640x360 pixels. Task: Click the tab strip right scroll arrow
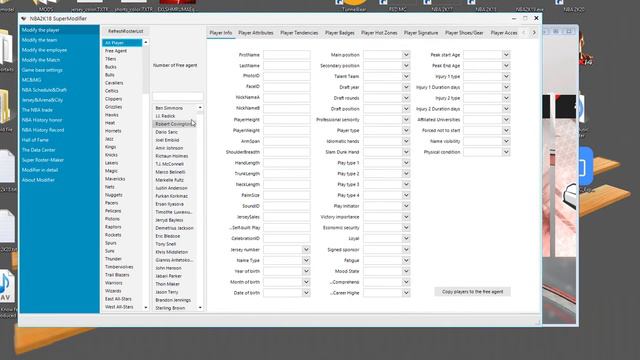534,32
